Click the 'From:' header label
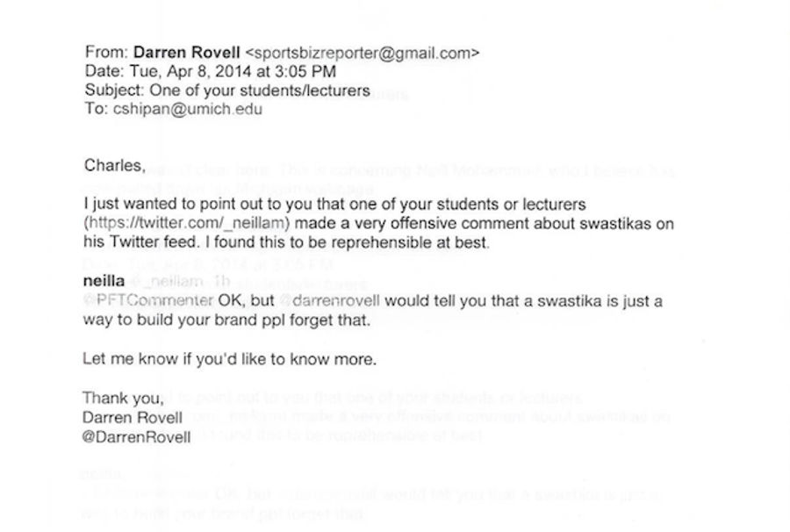Screen dimensions: 790x532 [x=107, y=53]
